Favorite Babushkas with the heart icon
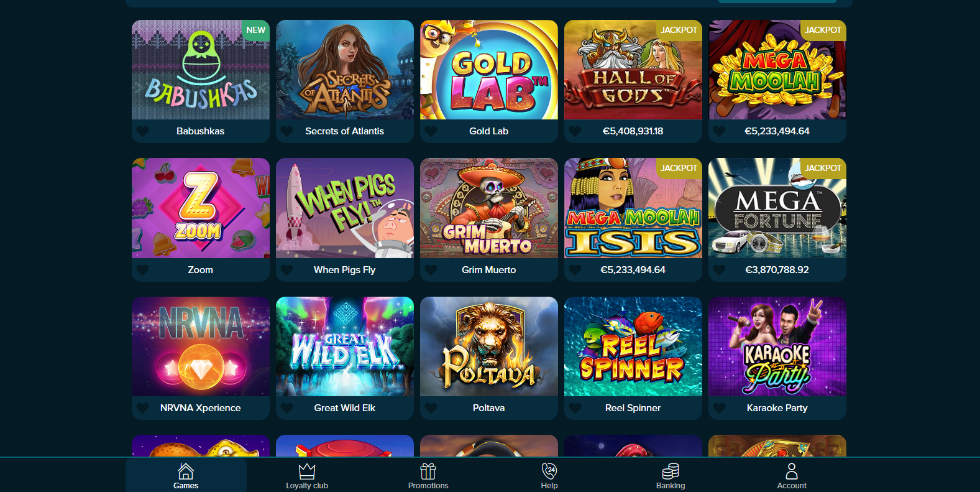This screenshot has width=980, height=492. click(142, 131)
